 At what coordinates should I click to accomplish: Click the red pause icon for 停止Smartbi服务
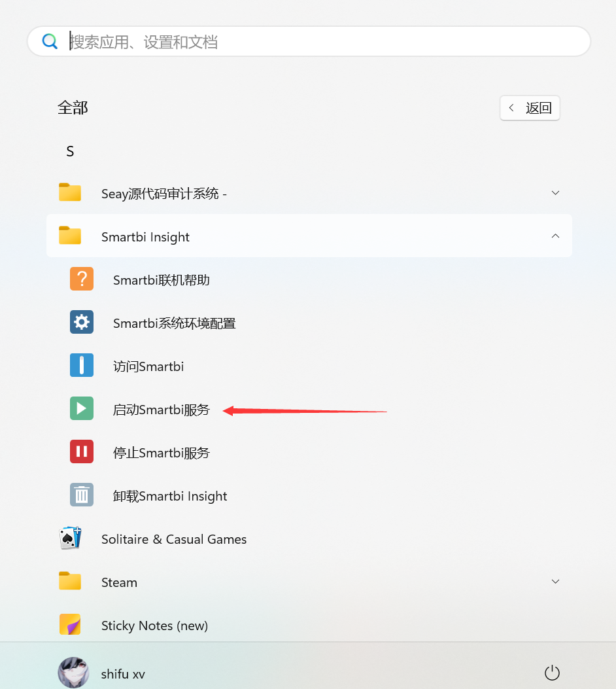point(82,451)
